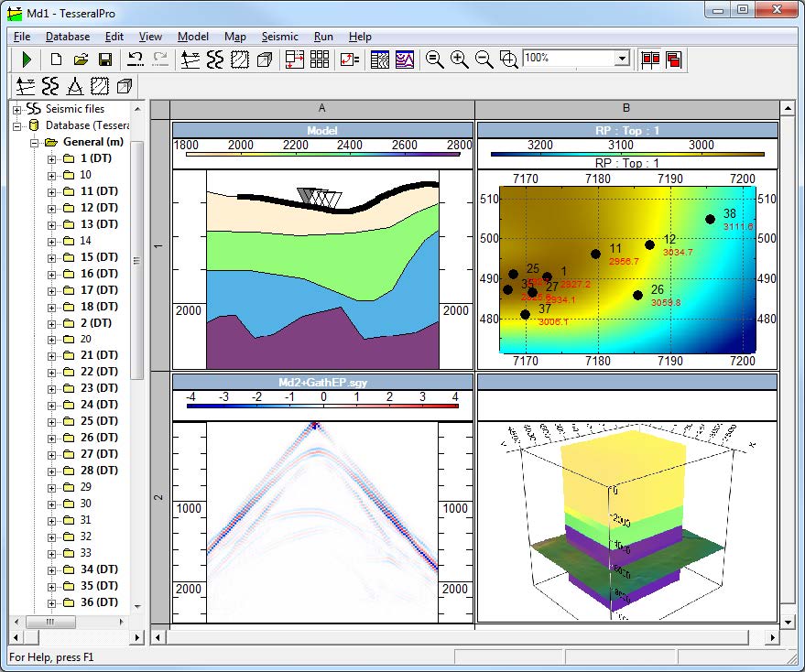
Task: Run the model computation with the green arrow
Action: coord(27,60)
